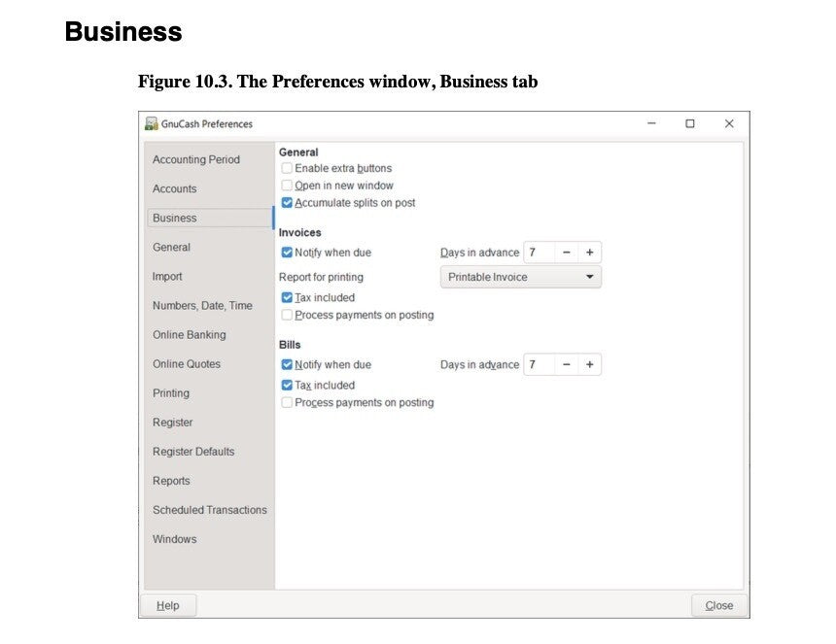The image size is (836, 644).
Task: Click the days in advance field under Invoices
Action: 538,253
